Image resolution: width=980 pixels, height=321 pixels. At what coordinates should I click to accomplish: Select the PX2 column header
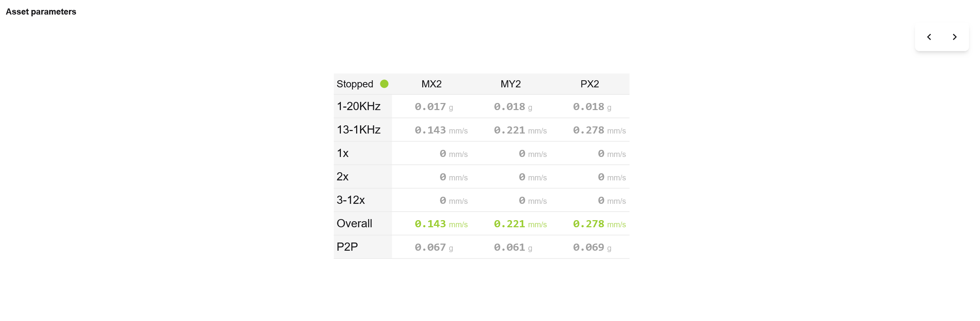coord(590,84)
